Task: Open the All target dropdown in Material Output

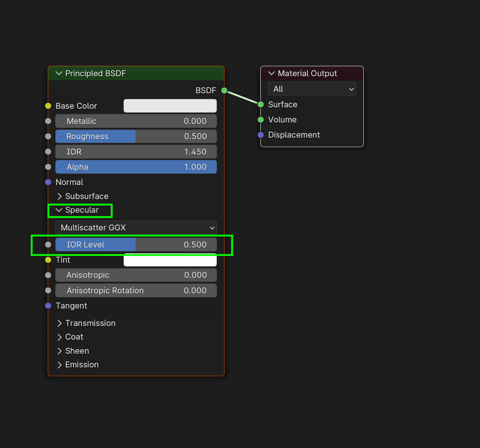Action: [312, 89]
